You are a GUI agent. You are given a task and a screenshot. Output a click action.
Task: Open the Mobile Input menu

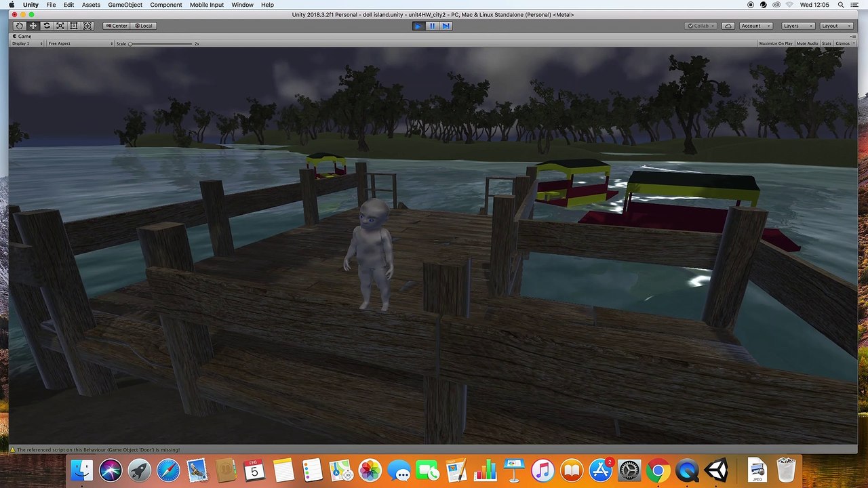(x=207, y=5)
